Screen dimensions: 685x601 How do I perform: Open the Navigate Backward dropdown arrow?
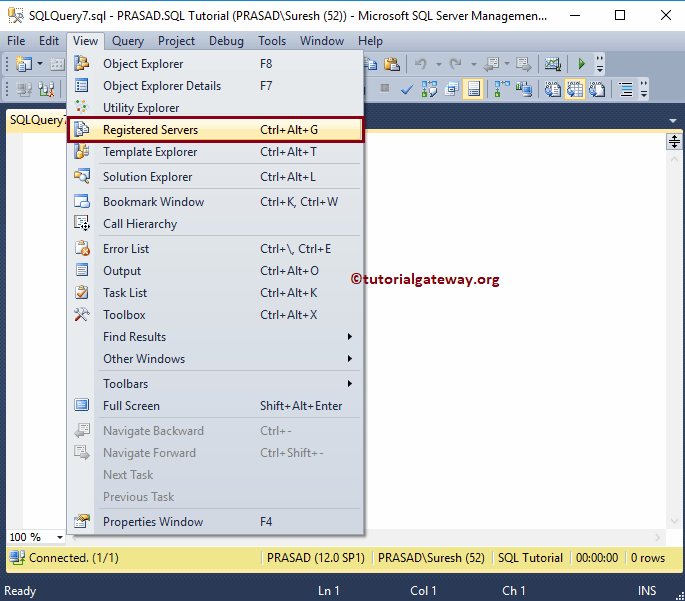coord(507,64)
